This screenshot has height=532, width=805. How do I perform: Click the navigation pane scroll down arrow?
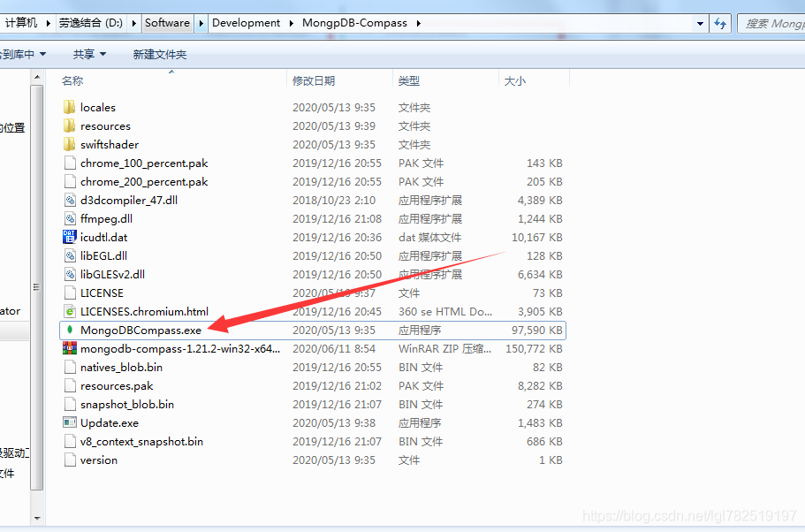coord(37,518)
